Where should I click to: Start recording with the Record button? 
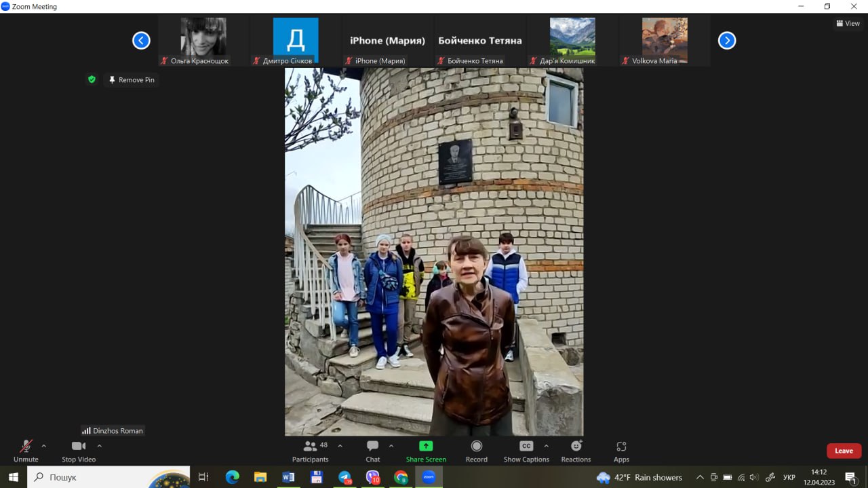point(476,451)
